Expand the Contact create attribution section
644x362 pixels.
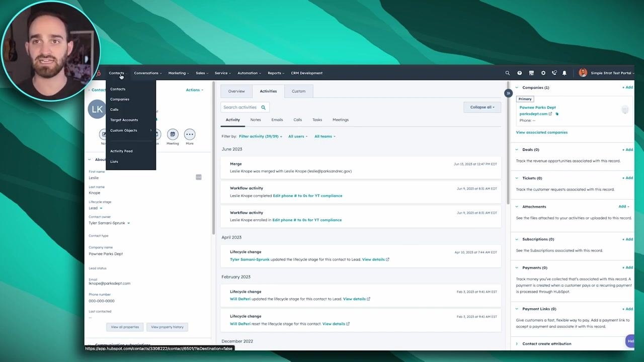pyautogui.click(x=517, y=344)
